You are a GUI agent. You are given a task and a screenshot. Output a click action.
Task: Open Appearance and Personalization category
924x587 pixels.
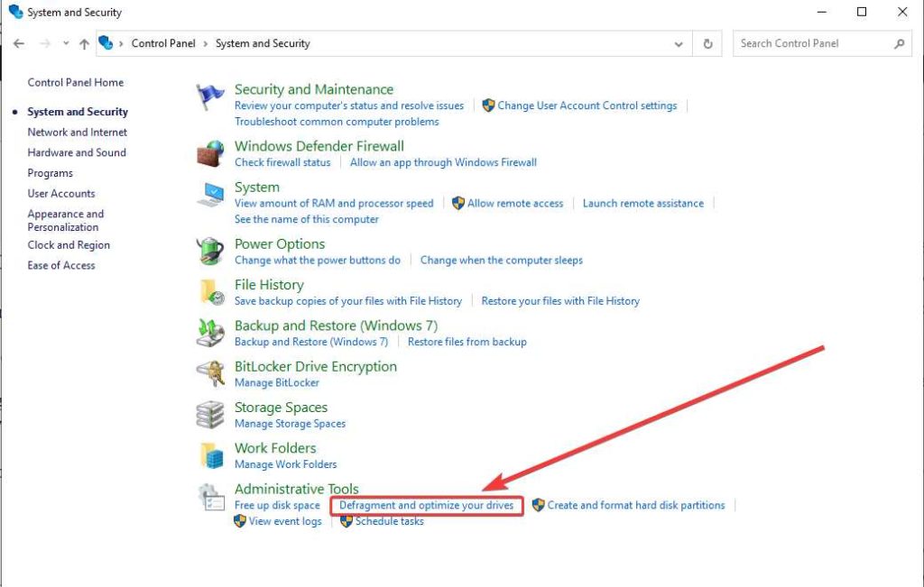point(65,220)
